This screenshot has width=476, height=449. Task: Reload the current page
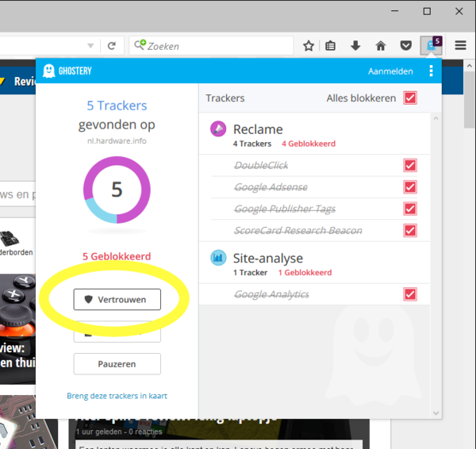click(x=112, y=46)
